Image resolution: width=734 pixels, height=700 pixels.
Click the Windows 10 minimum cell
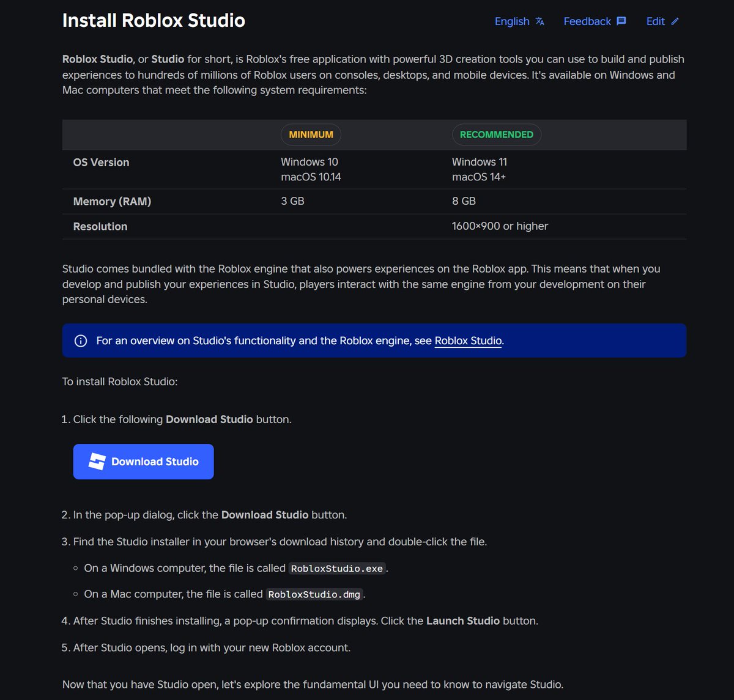coord(310,162)
